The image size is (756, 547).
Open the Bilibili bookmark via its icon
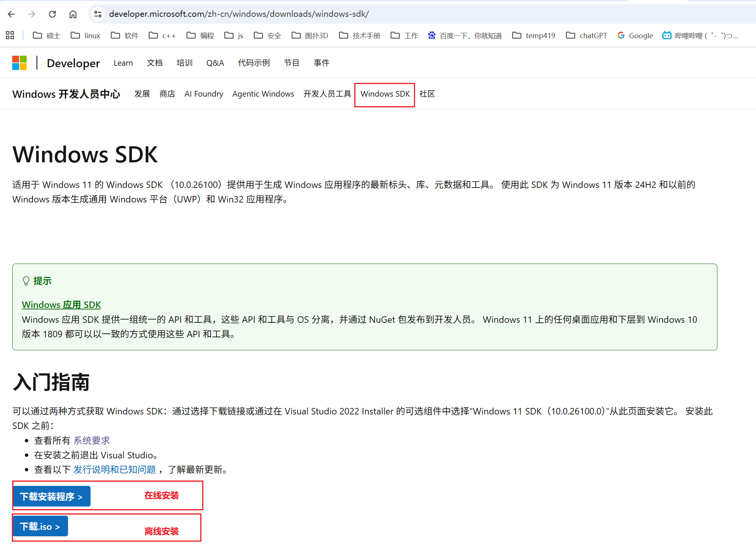[x=667, y=35]
